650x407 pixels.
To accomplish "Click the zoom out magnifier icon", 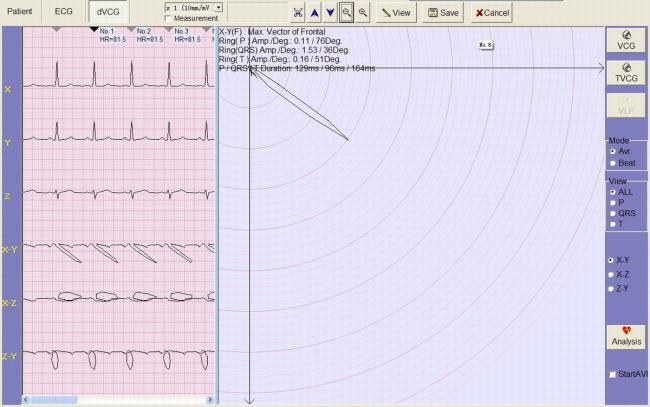I will (x=346, y=12).
